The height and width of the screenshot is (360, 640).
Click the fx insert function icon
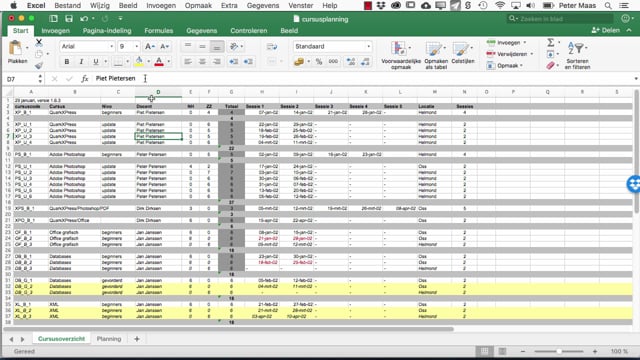point(84,79)
